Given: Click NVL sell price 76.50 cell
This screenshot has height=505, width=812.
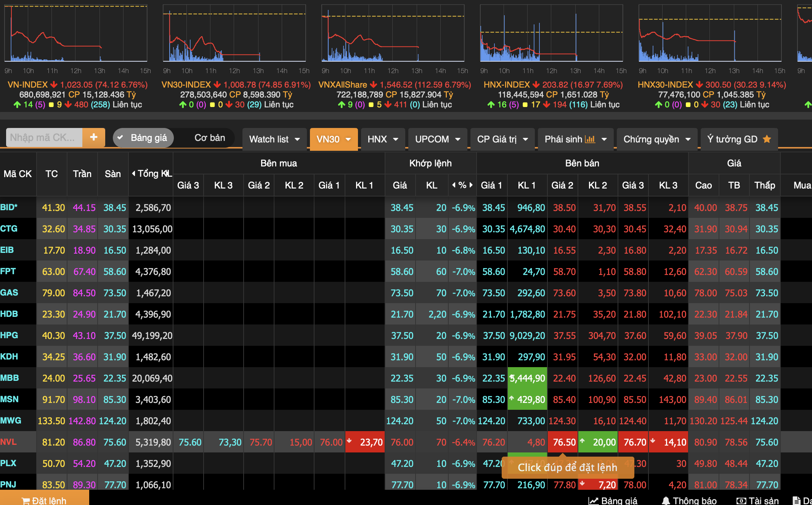Looking at the screenshot, I should click(563, 442).
